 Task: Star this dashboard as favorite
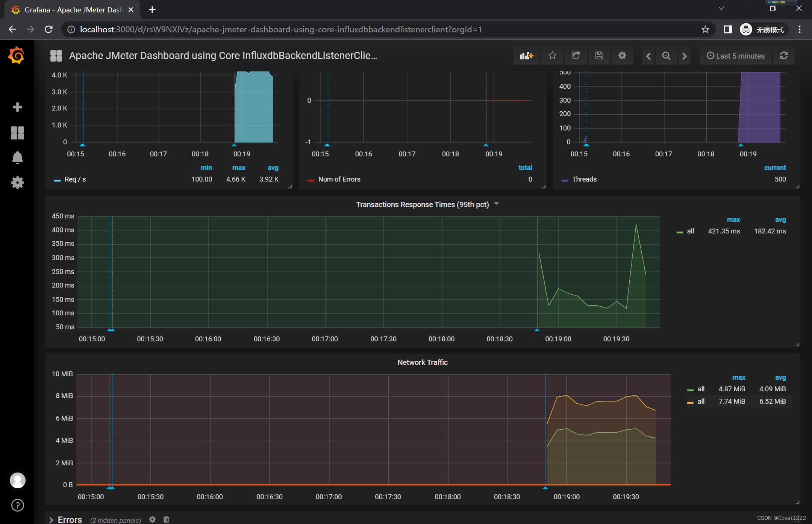pyautogui.click(x=552, y=56)
